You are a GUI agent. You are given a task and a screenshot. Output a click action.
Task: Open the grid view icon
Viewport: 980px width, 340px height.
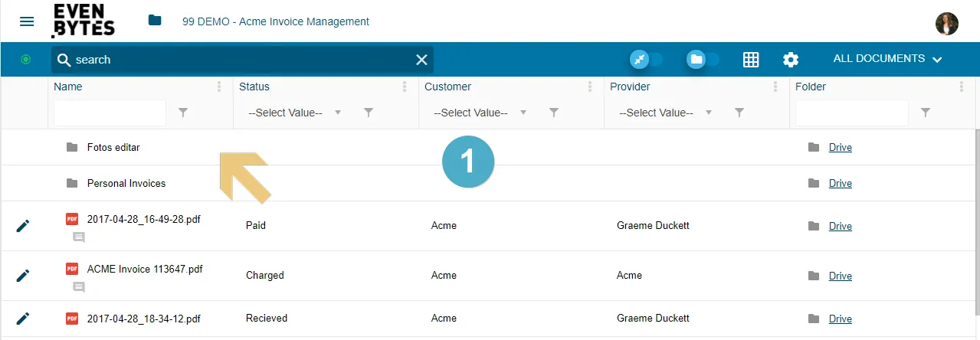(751, 60)
